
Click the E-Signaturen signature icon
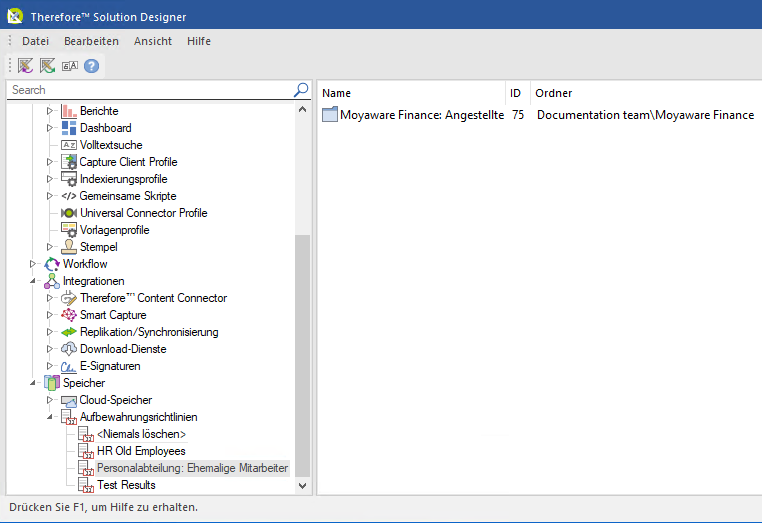69,366
